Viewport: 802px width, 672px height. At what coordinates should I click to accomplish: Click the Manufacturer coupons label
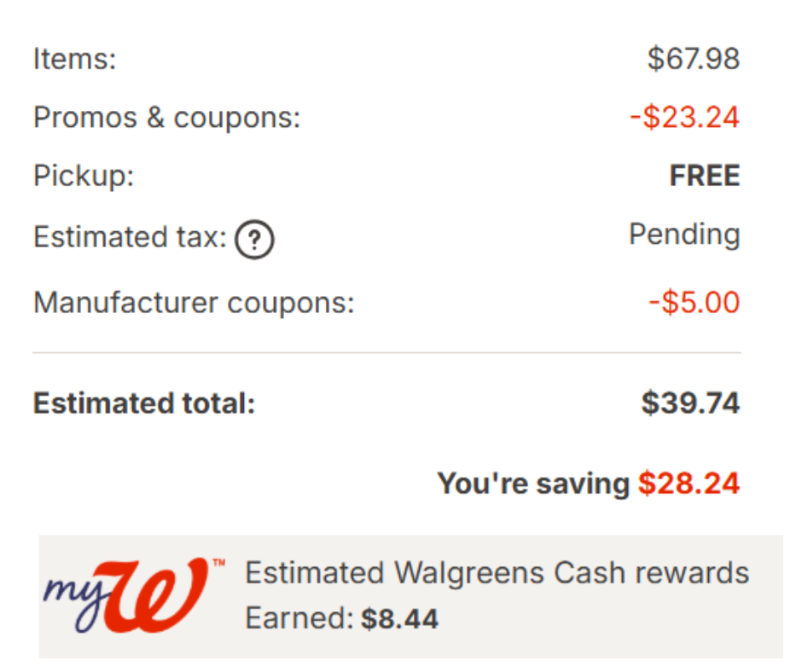pos(193,302)
